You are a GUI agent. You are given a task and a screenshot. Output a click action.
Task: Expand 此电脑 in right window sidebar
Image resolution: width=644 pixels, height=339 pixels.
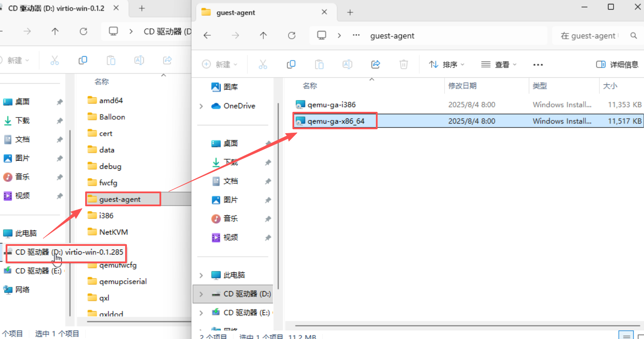click(x=201, y=275)
